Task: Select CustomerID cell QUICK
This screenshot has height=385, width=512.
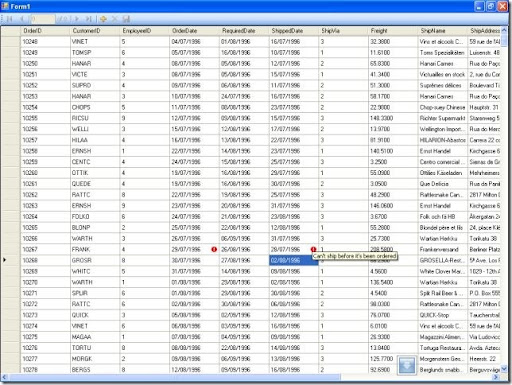Action: (x=95, y=315)
